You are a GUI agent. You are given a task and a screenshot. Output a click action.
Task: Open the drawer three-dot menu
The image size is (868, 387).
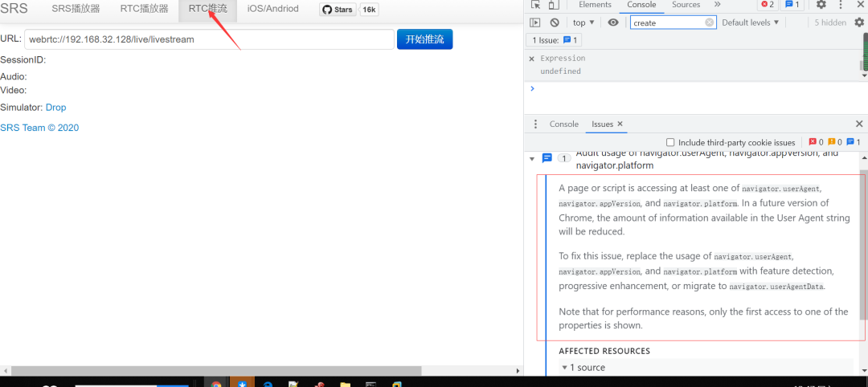(535, 124)
